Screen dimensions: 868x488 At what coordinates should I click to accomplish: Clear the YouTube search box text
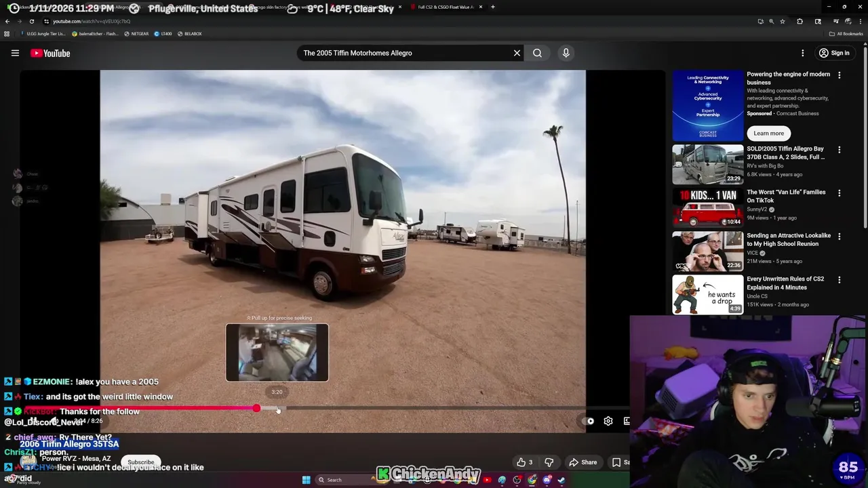coord(517,53)
